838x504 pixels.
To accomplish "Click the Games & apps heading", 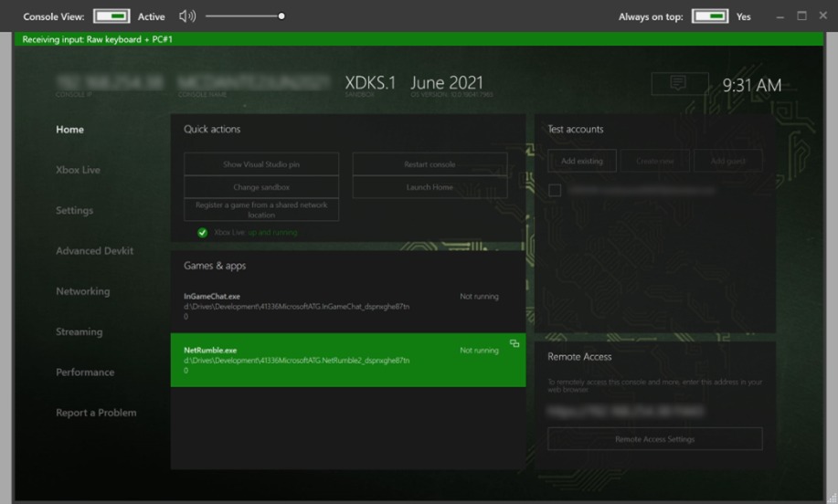I will click(215, 266).
